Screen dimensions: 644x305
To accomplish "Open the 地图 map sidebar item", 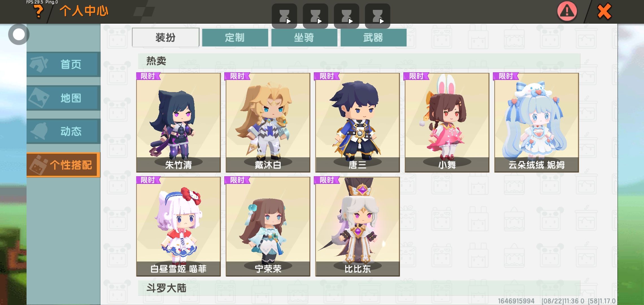I will tap(64, 98).
